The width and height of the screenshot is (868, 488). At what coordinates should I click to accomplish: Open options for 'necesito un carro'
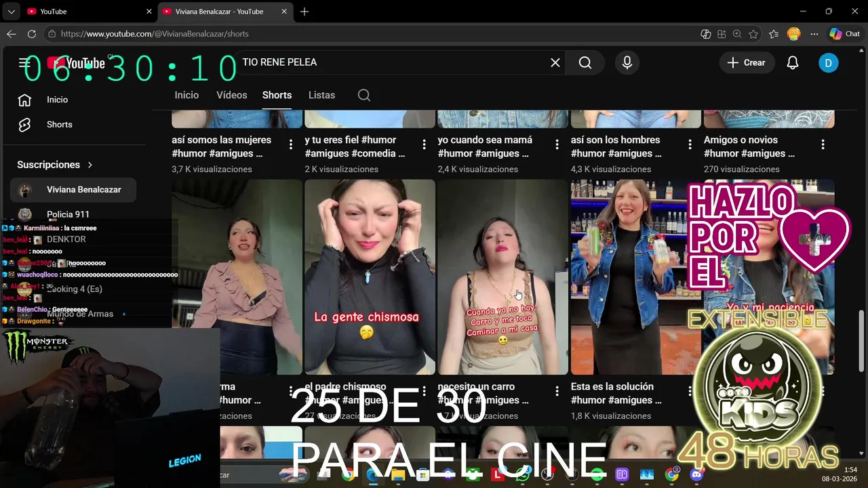click(x=557, y=391)
